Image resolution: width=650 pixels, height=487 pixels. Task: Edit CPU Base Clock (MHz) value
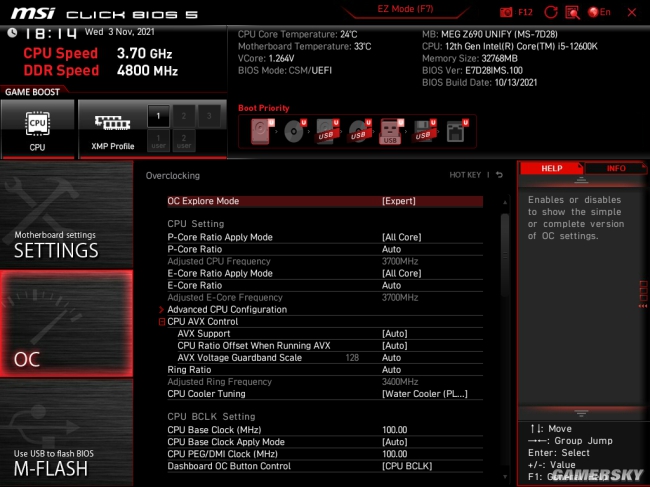pyautogui.click(x=325, y=430)
